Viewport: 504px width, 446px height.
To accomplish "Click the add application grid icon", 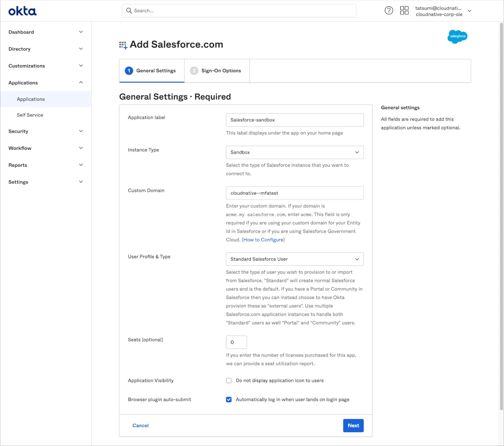I will click(x=123, y=45).
